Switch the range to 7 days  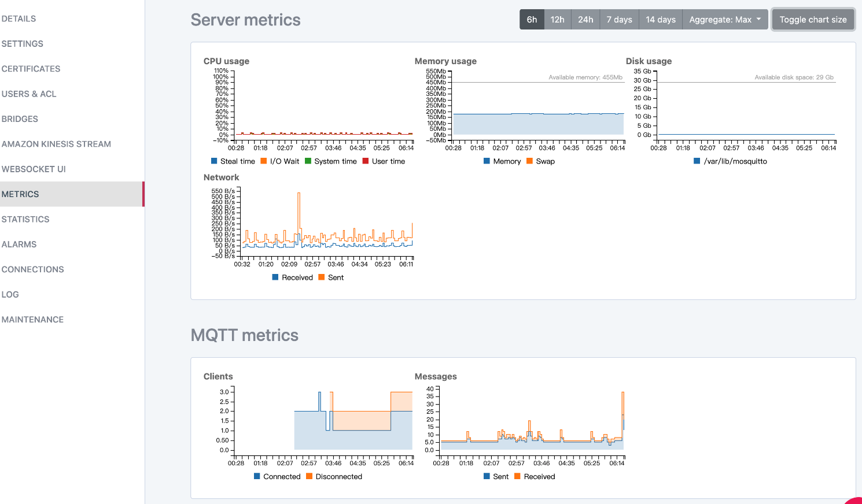point(619,20)
